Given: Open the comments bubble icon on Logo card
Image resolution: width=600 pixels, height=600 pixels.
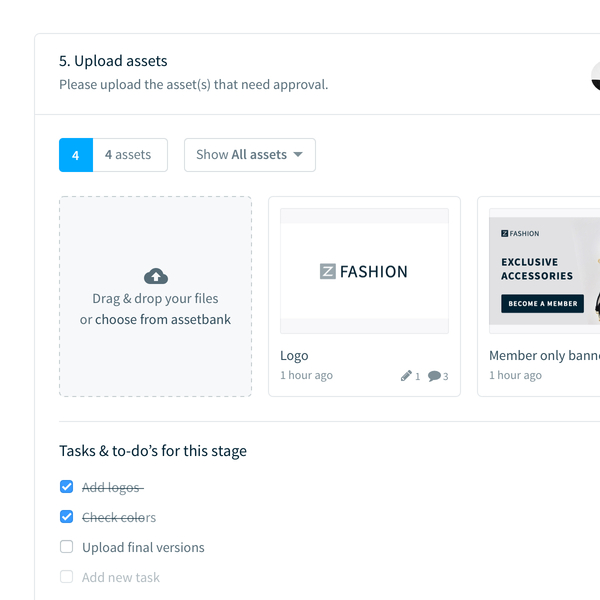Looking at the screenshot, I should (x=434, y=376).
